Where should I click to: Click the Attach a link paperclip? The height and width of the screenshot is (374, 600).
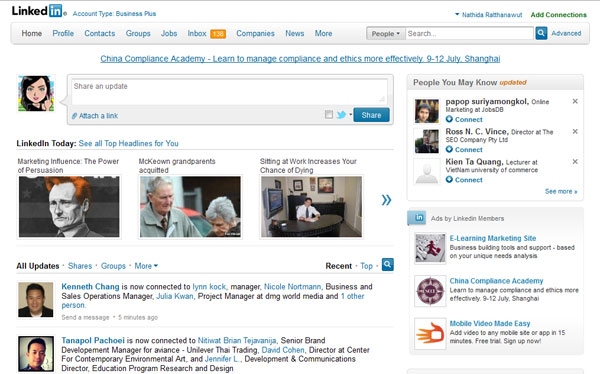pos(74,116)
